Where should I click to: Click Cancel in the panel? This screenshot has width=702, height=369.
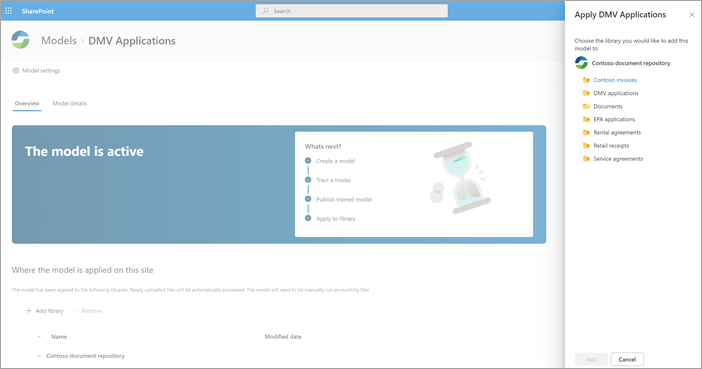tap(627, 359)
